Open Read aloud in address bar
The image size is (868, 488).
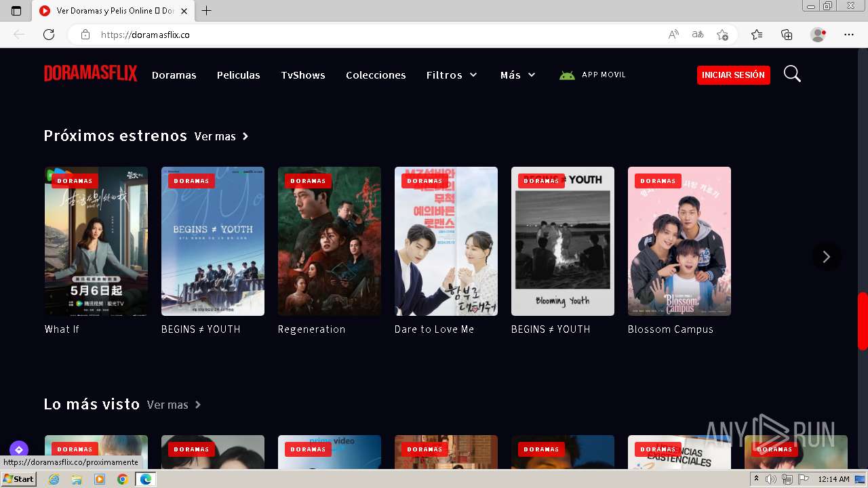tap(673, 35)
